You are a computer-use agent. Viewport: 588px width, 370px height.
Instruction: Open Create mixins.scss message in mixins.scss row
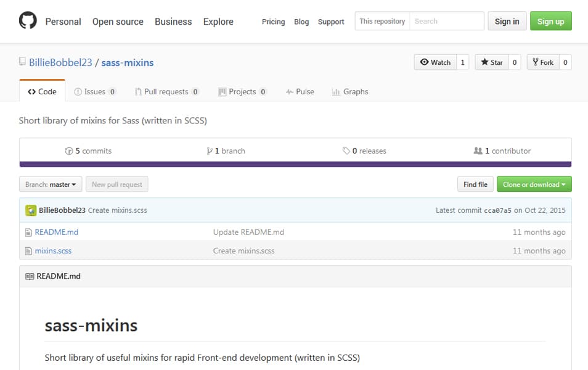(243, 250)
